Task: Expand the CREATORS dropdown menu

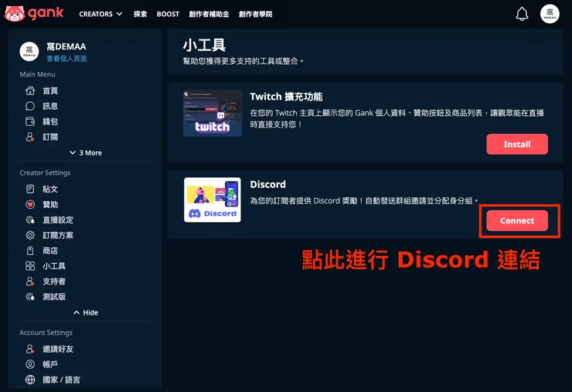Action: point(100,14)
